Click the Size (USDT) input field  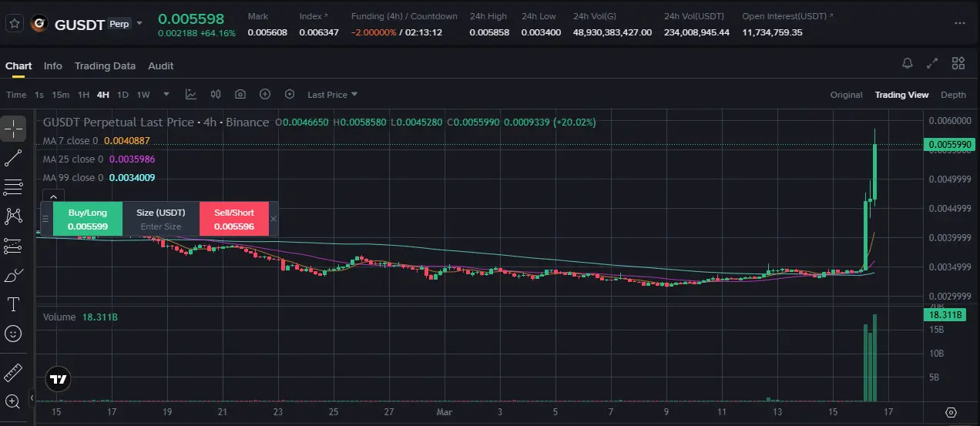[161, 226]
